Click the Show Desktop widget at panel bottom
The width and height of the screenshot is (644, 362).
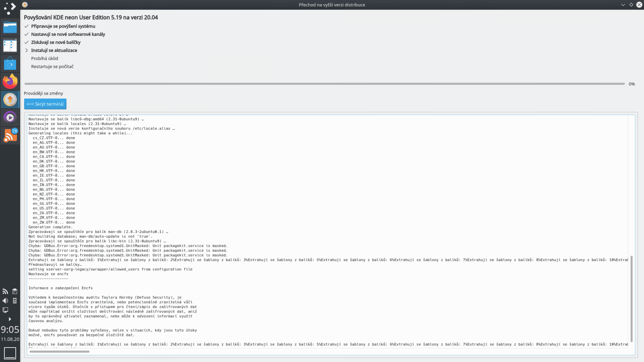click(x=10, y=352)
